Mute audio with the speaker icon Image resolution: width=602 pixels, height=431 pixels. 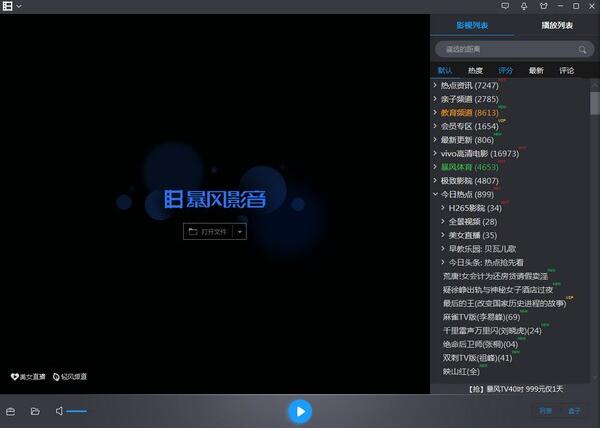point(59,411)
